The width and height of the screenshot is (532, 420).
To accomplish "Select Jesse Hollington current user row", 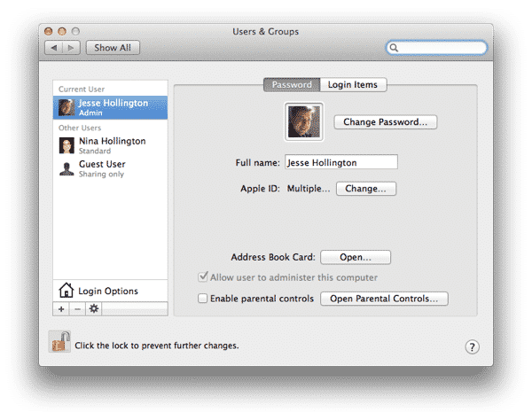I will (x=110, y=107).
